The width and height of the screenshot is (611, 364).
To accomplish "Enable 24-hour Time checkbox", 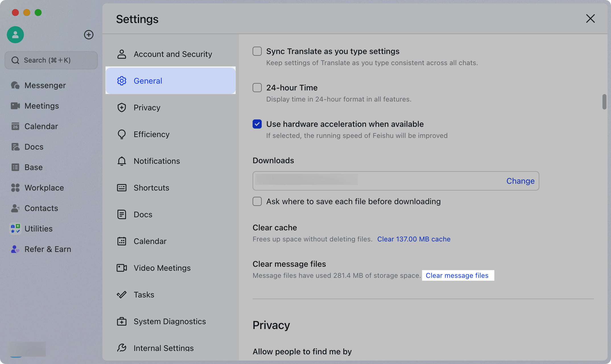I will coord(257,88).
